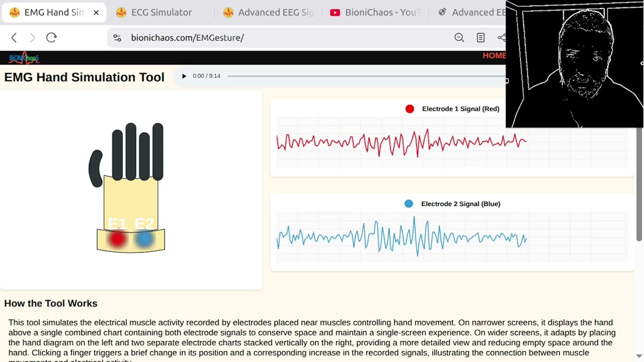Click the middle finger of the hand
644x362 pixels.
(x=131, y=151)
